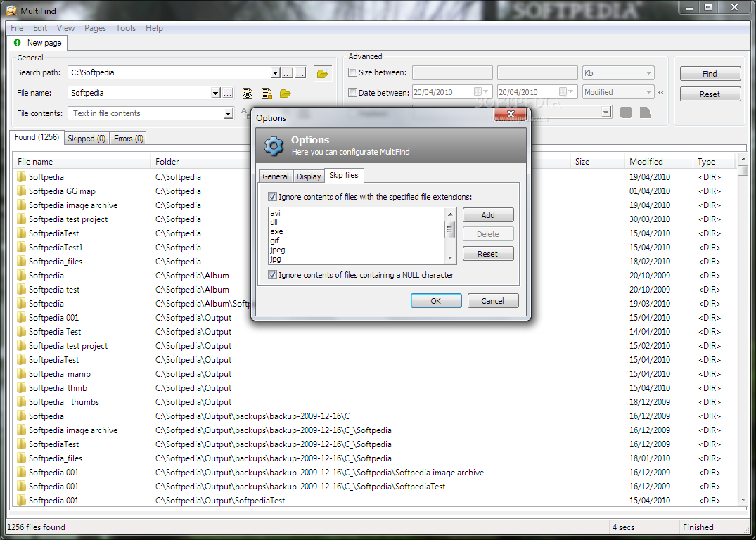The image size is (756, 540).
Task: Open the General tab in Options
Action: click(x=276, y=176)
